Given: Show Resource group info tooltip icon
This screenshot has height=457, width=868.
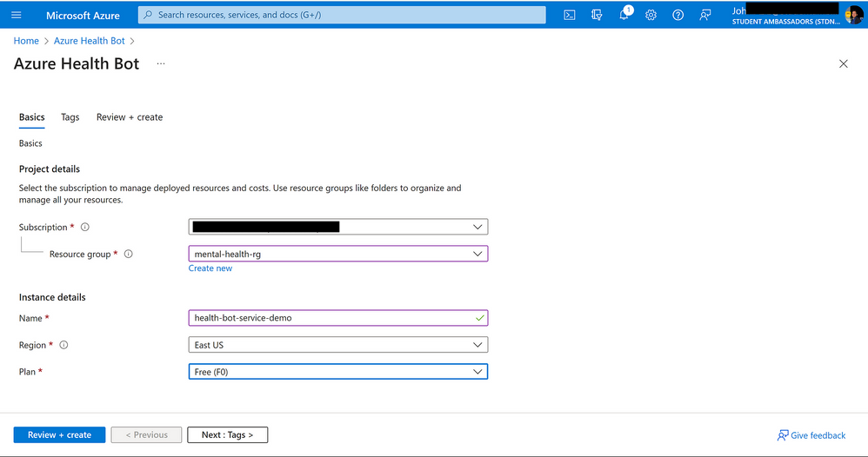Looking at the screenshot, I should 129,254.
